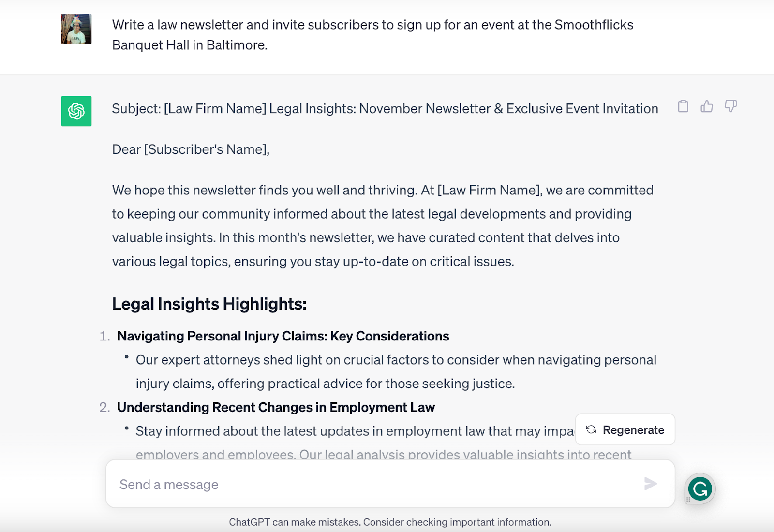Copy the response with the clipboard icon

click(x=683, y=106)
